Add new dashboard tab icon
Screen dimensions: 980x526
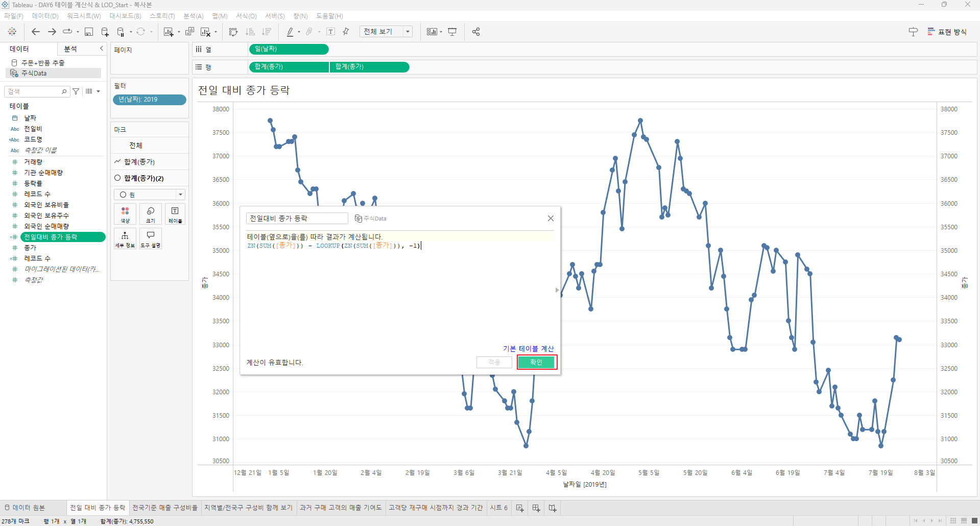(x=536, y=508)
